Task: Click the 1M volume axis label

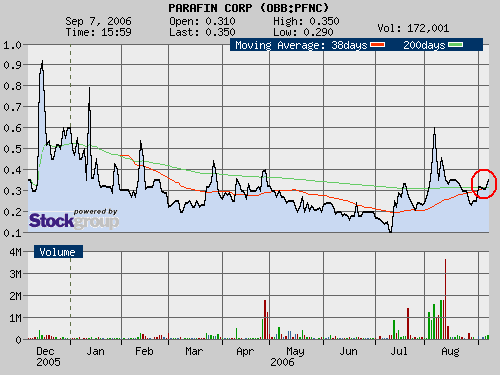Action: pos(15,318)
